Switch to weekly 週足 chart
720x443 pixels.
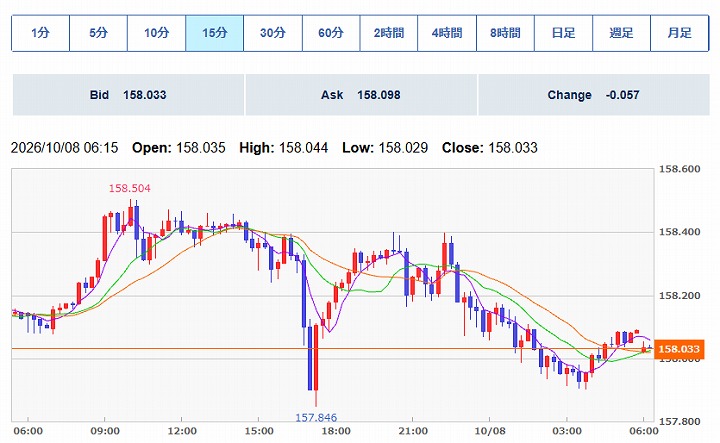coord(621,33)
